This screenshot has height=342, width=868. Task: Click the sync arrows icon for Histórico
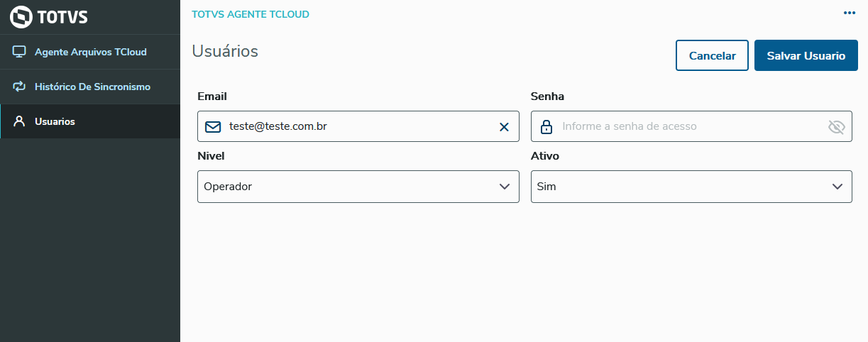19,87
